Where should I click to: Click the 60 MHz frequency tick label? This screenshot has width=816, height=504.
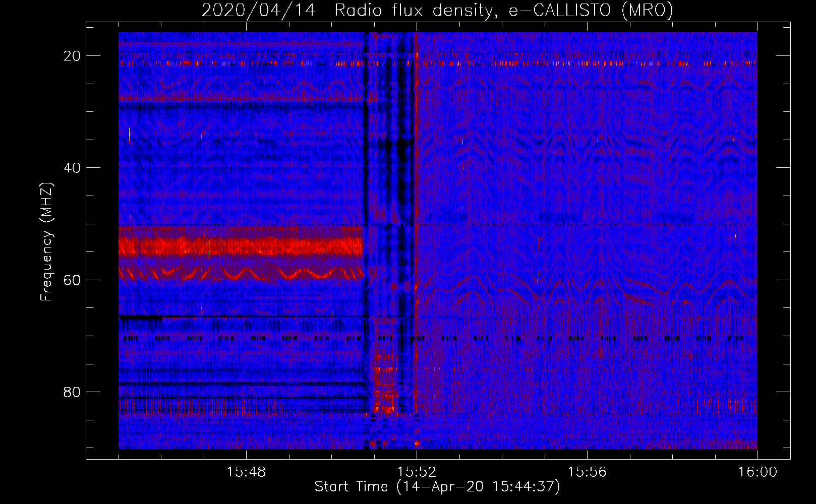[72, 280]
